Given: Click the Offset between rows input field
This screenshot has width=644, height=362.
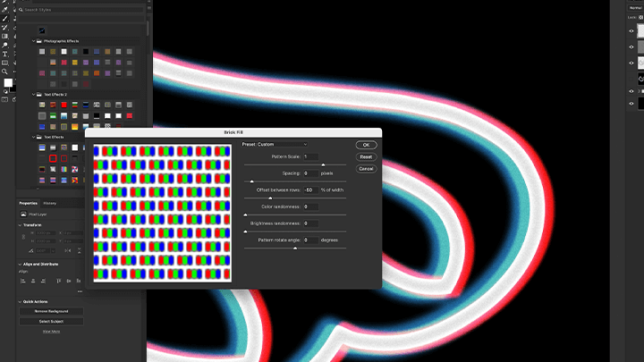Looking at the screenshot, I should 311,190.
